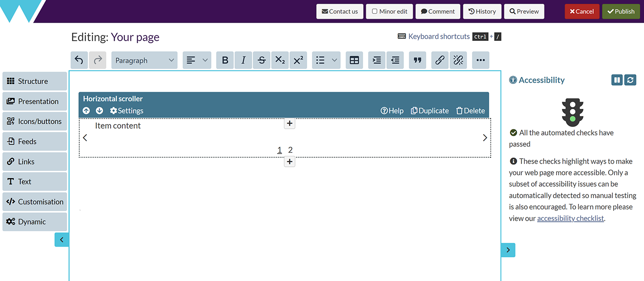Click the blockquote icon
This screenshot has height=281, width=644.
(x=417, y=60)
